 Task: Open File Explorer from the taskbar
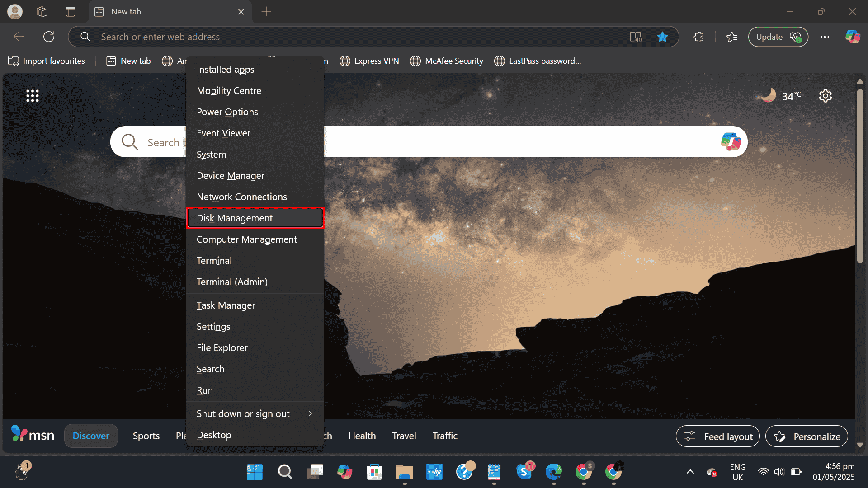click(404, 472)
